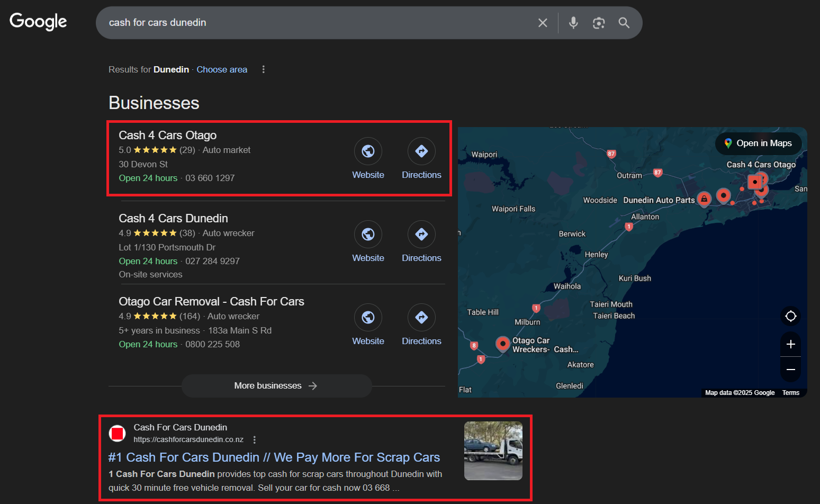Get Directions to Cash 4 Cars Dunedin

(421, 234)
